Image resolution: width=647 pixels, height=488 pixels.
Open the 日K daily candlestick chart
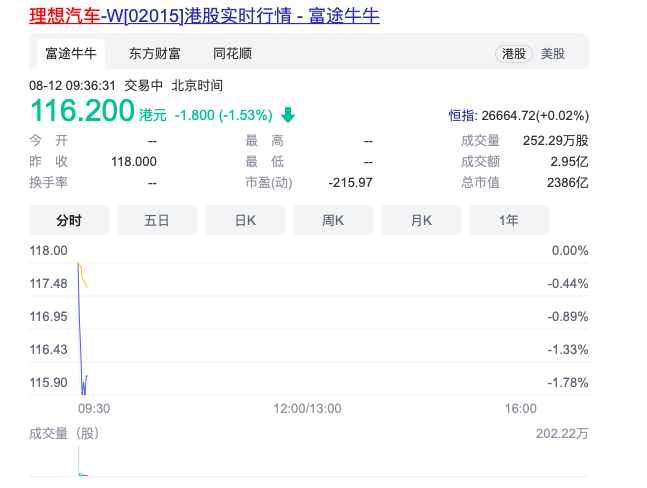tap(245, 220)
